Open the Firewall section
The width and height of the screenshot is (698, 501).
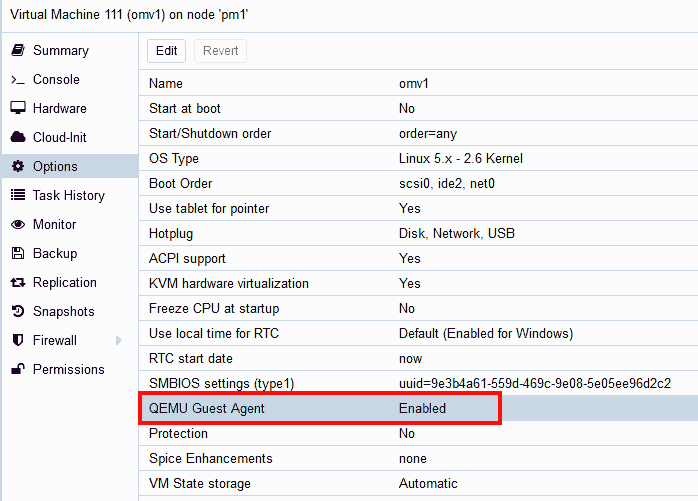point(54,340)
